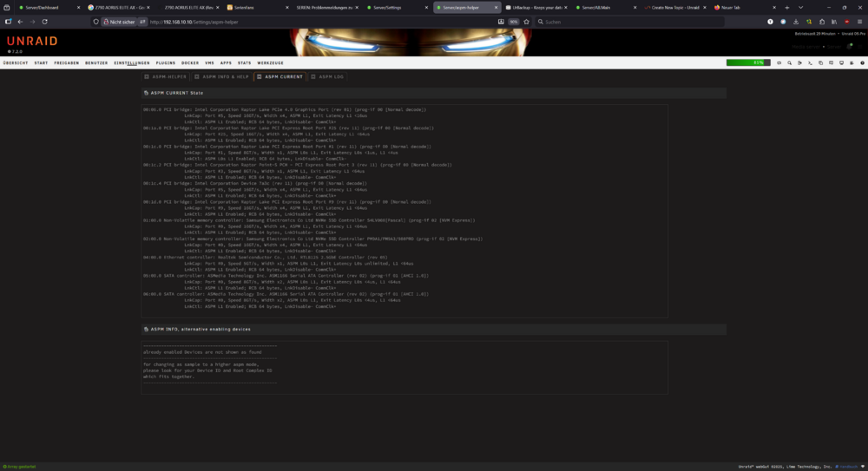Viewport: 868px width, 471px height.
Task: Open the DOCKER menu item
Action: coord(190,63)
